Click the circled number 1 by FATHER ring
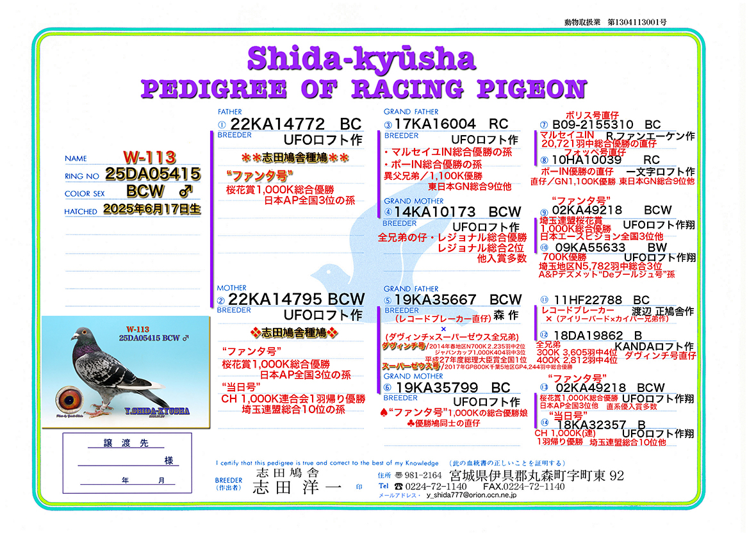756x538 pixels. tap(222, 124)
